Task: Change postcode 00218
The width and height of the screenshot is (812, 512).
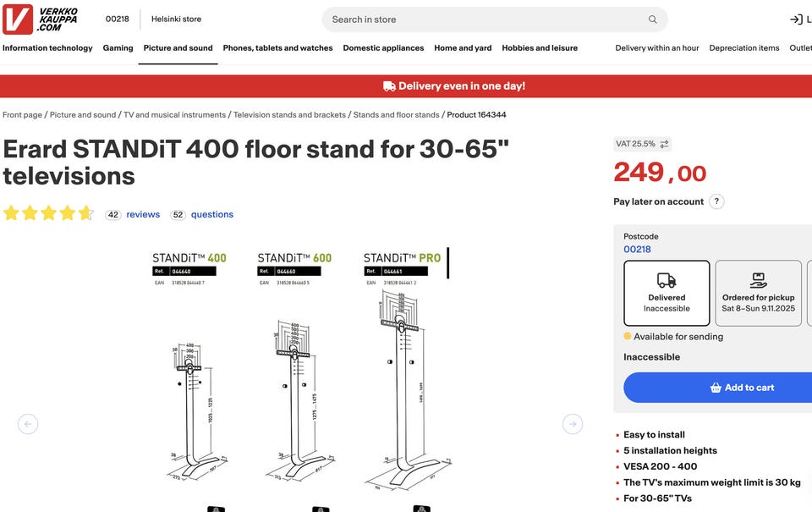Action: point(637,250)
